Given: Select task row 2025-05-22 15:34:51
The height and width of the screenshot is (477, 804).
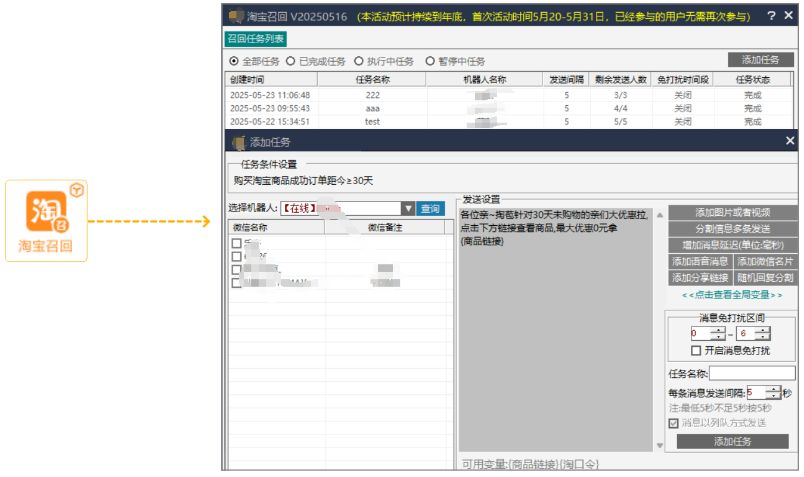Looking at the screenshot, I should (x=509, y=122).
